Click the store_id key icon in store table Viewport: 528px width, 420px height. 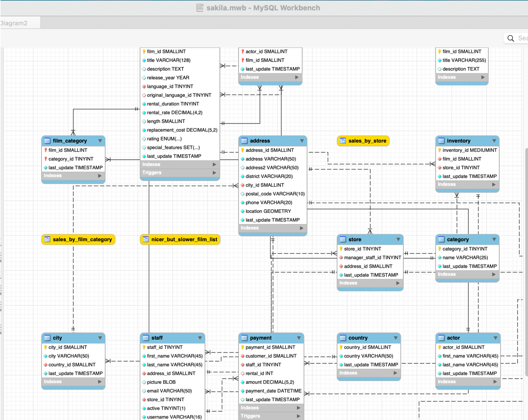(341, 249)
